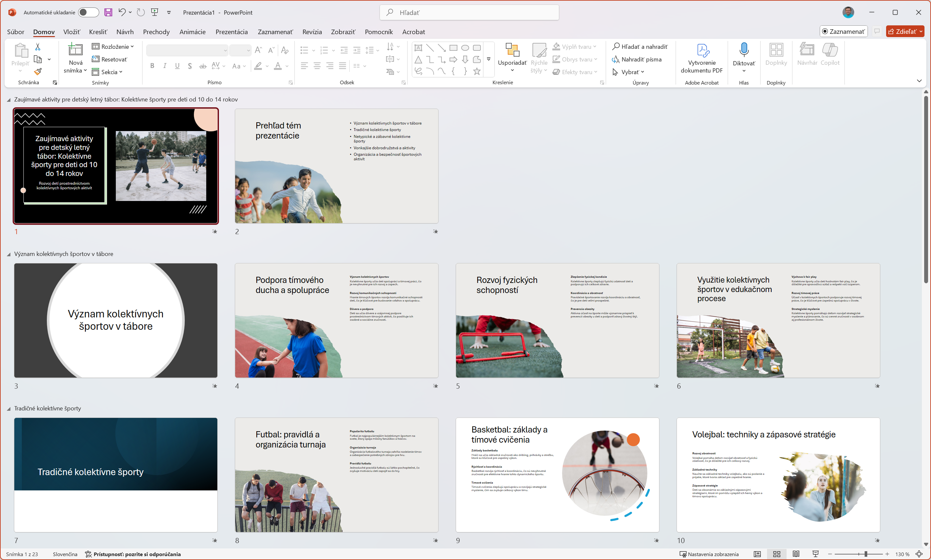This screenshot has height=560, width=931.
Task: Select the Format Painter brush icon
Action: coord(38,72)
